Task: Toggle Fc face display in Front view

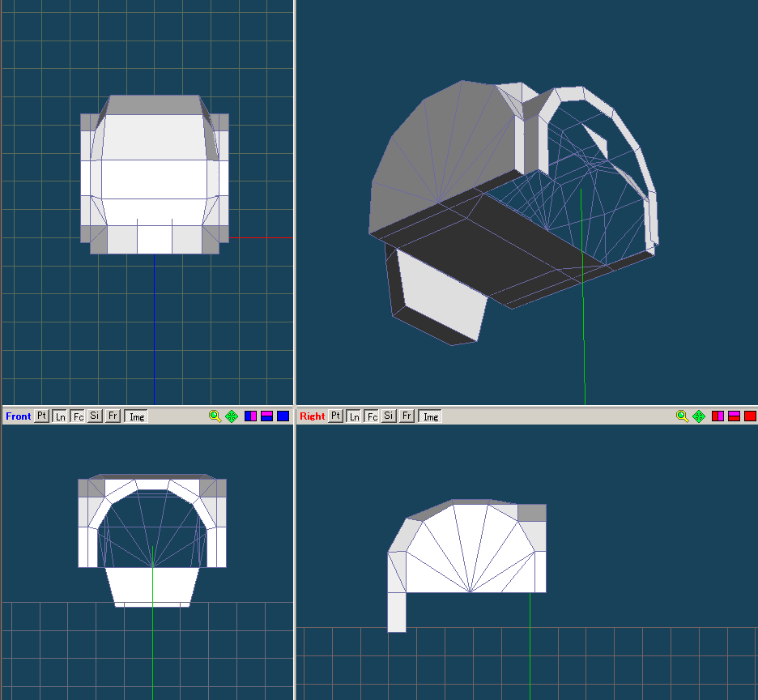Action: coord(78,416)
